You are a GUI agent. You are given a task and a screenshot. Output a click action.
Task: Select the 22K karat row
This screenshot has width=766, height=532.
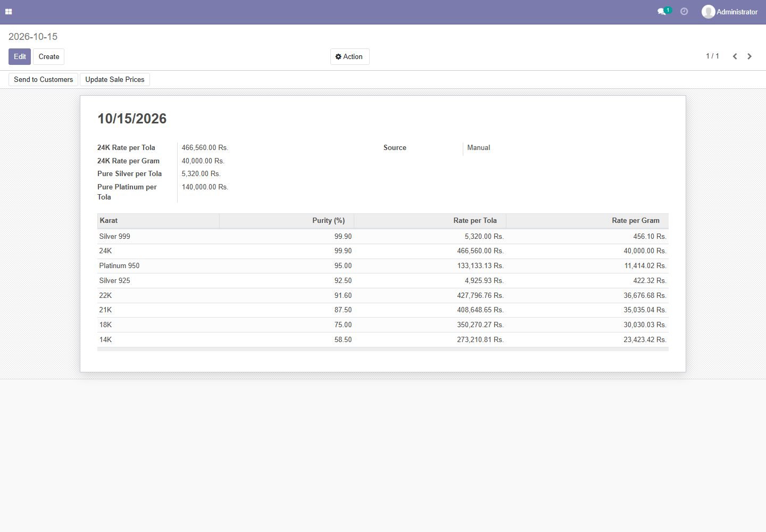point(382,296)
